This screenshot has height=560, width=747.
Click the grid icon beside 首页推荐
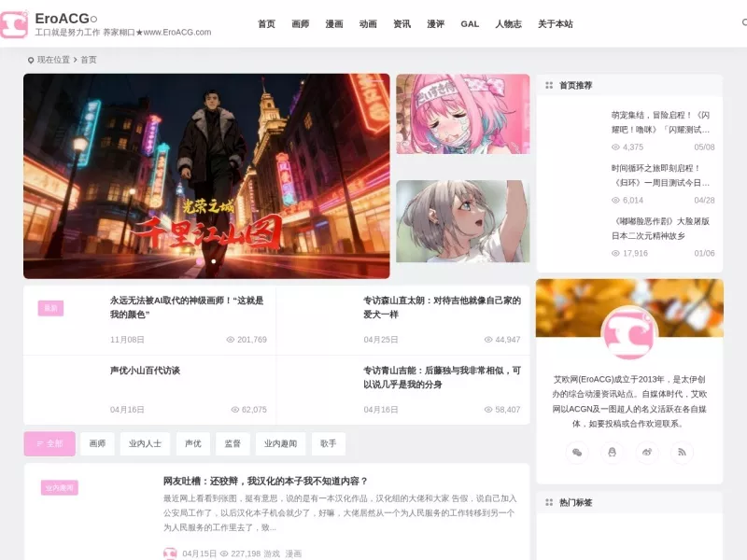point(549,85)
